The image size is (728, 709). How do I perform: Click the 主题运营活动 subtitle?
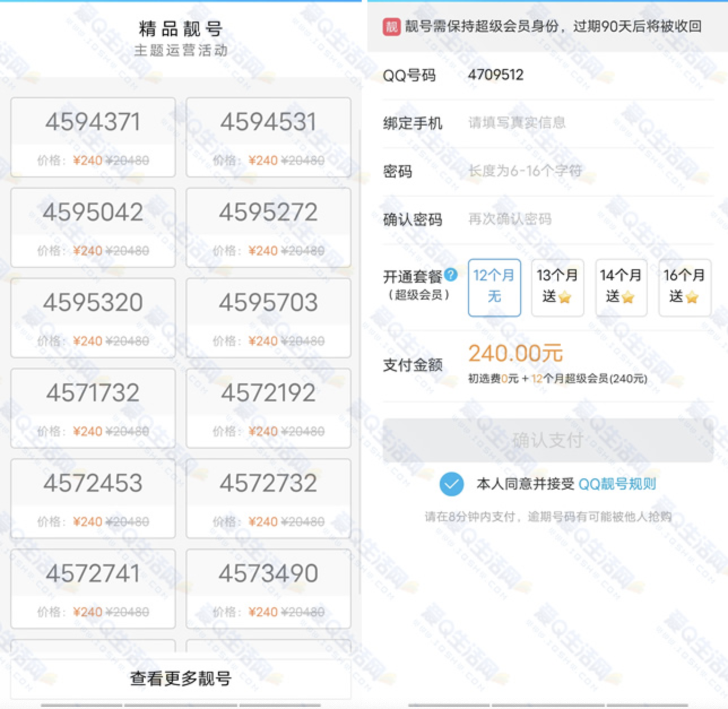tap(181, 50)
